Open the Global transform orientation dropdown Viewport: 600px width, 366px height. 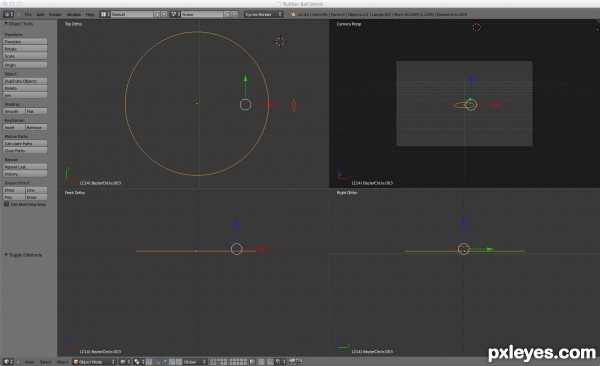coord(195,362)
